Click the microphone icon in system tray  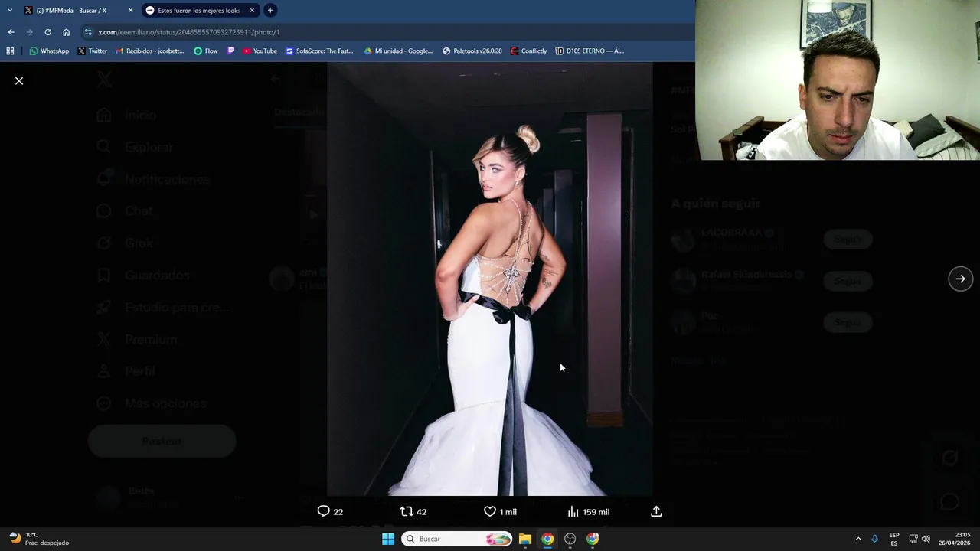(875, 539)
